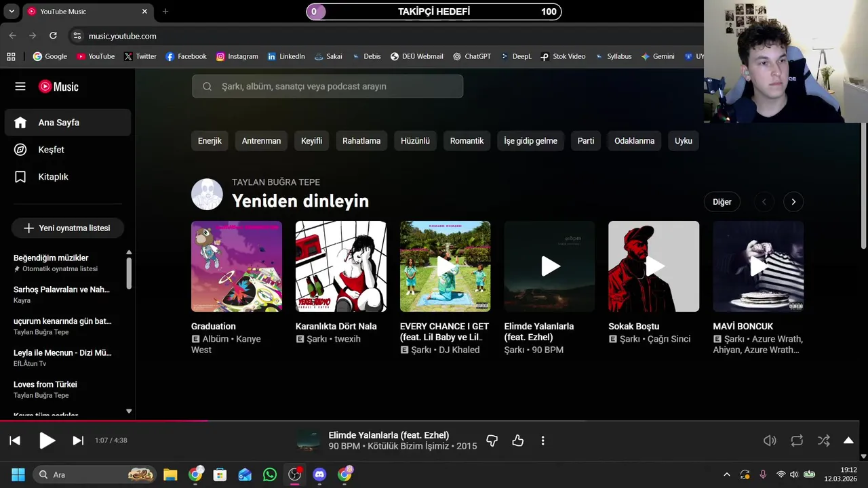Select the Uyku mood chip
868x488 pixels.
coord(684,141)
